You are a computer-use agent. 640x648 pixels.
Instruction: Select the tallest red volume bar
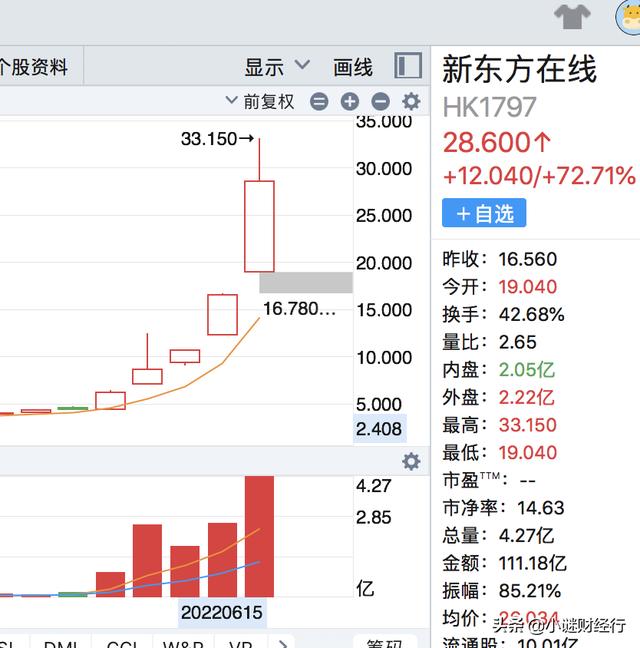(x=259, y=536)
